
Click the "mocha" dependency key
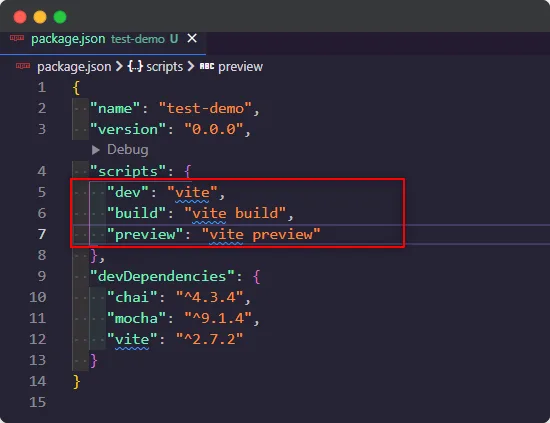136,318
